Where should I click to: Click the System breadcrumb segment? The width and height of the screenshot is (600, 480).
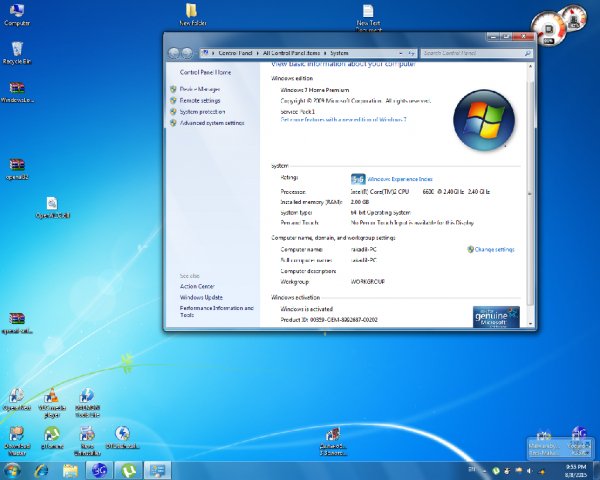pyautogui.click(x=339, y=53)
